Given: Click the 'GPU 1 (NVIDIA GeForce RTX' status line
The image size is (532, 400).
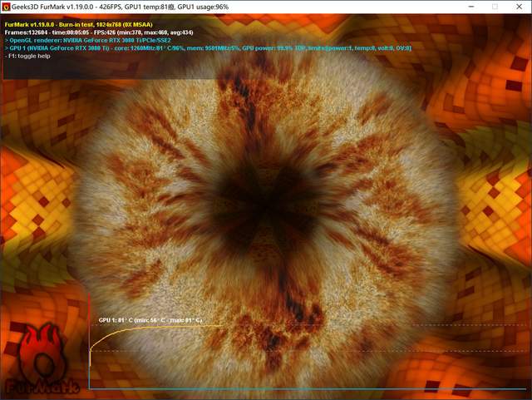Looking at the screenshot, I should [x=208, y=48].
